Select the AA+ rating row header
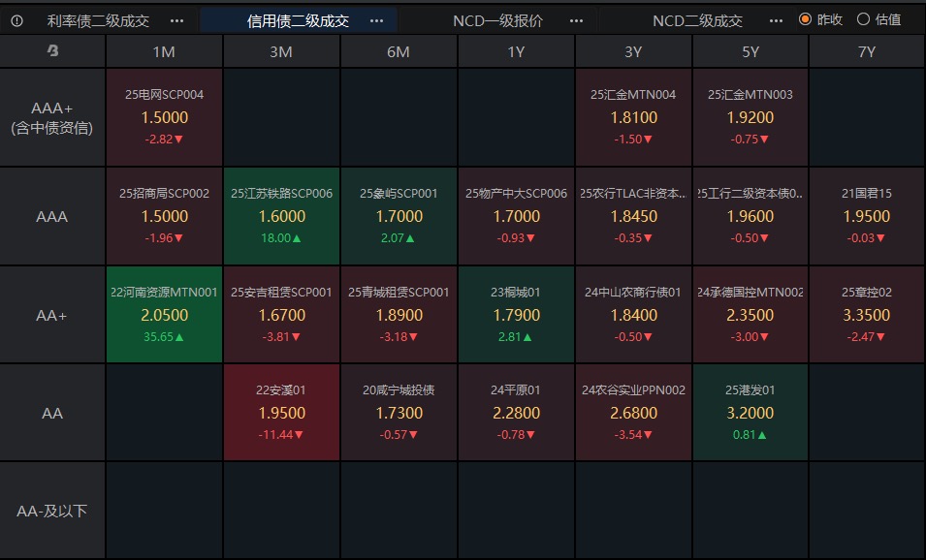926x560 pixels. click(52, 315)
